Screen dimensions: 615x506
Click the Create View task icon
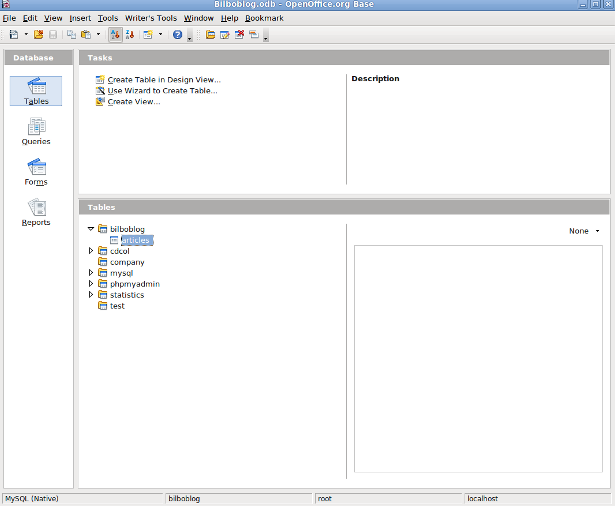tap(100, 102)
